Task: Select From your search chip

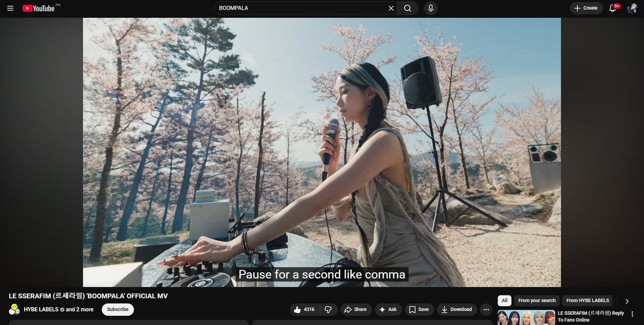Action: coord(537,301)
